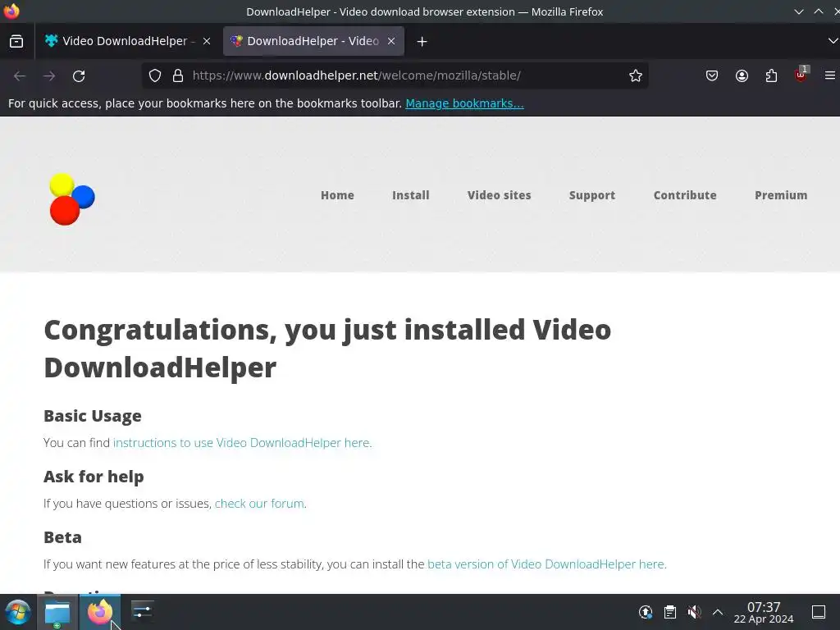This screenshot has width=840, height=630.
Task: Click the Ask for help heading
Action: click(94, 477)
